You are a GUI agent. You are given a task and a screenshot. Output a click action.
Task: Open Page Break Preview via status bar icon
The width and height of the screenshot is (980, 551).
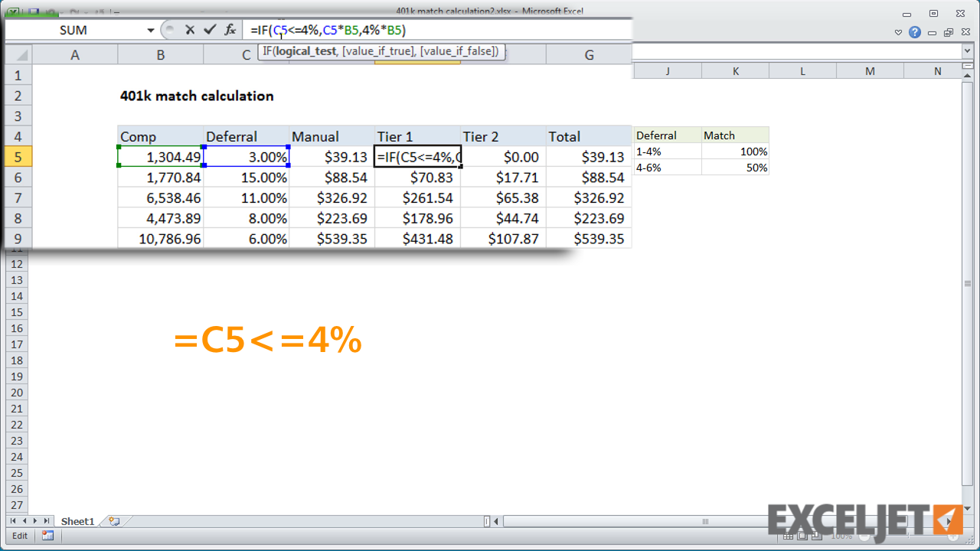[816, 535]
